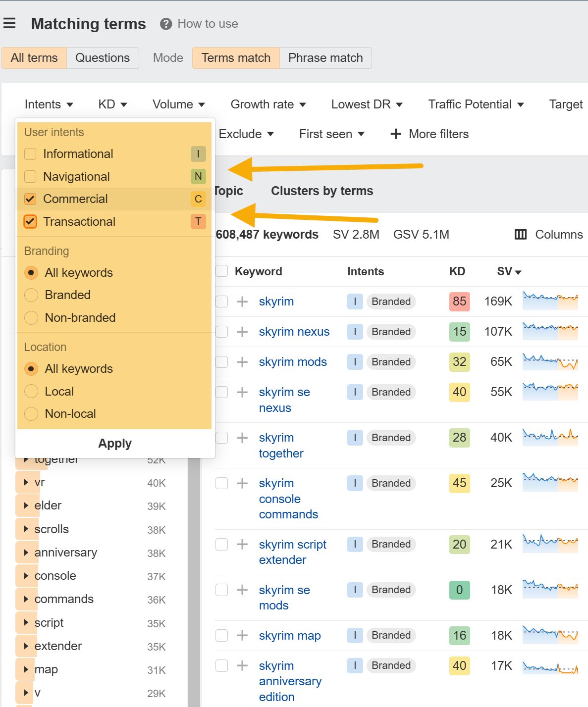
Task: Open the hamburger navigation menu
Action: [9, 23]
